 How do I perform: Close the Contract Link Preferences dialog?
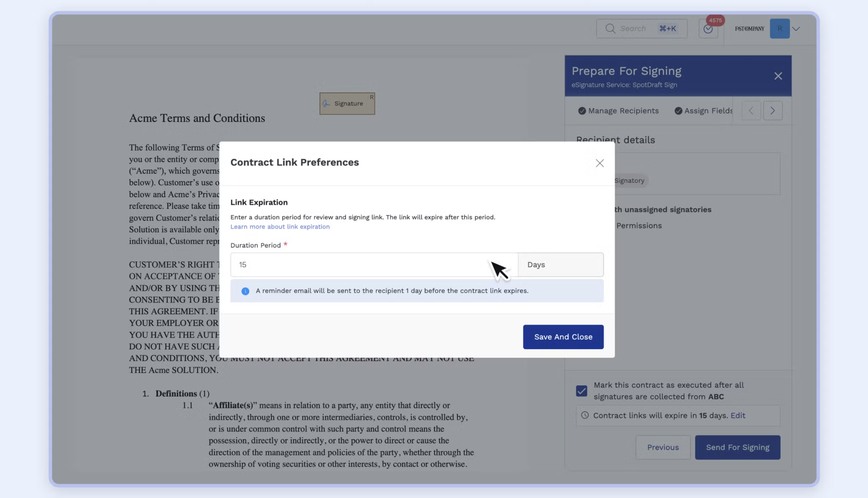click(599, 163)
